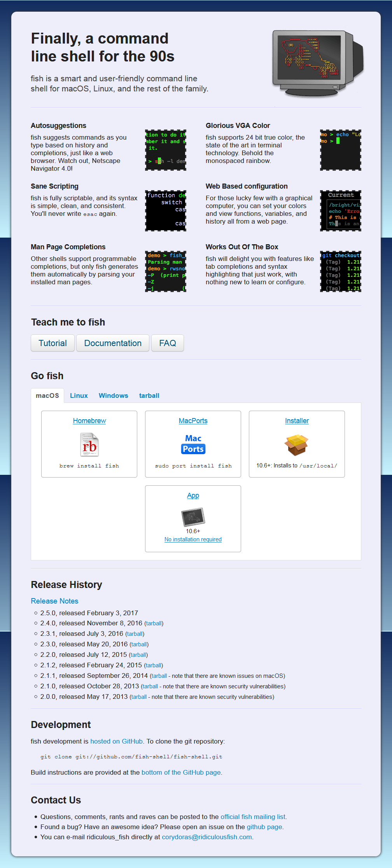Download the 2.2.0 tarball link
The image size is (392, 868).
138,655
